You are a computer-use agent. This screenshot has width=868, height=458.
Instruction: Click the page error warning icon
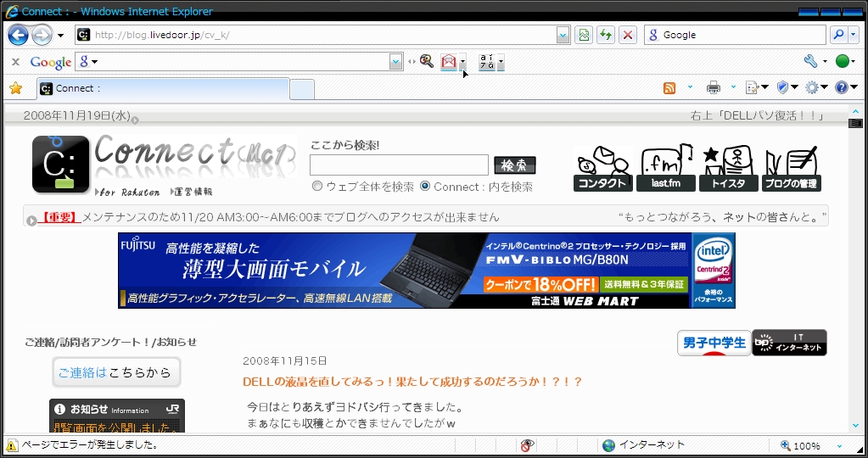click(x=12, y=444)
